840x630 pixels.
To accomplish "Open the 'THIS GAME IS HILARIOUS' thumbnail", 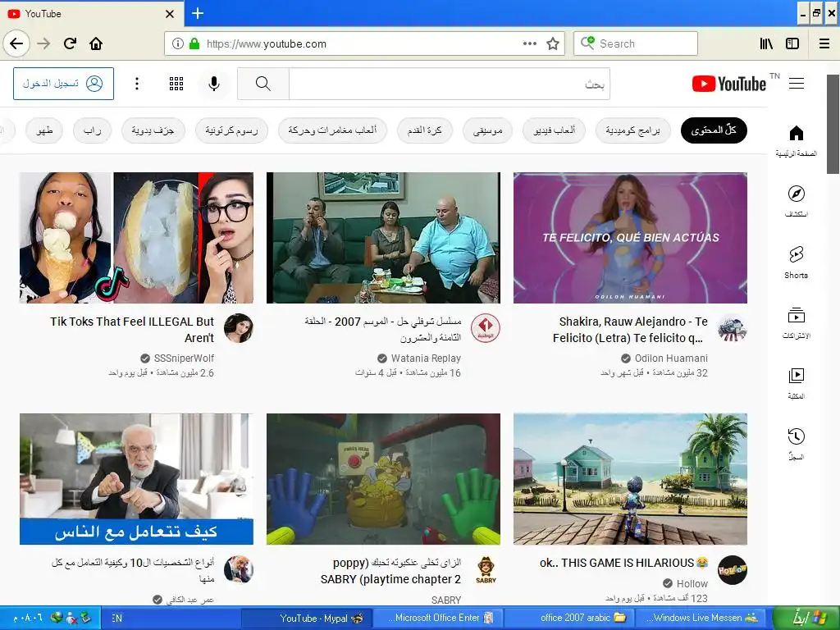I will pyautogui.click(x=631, y=479).
